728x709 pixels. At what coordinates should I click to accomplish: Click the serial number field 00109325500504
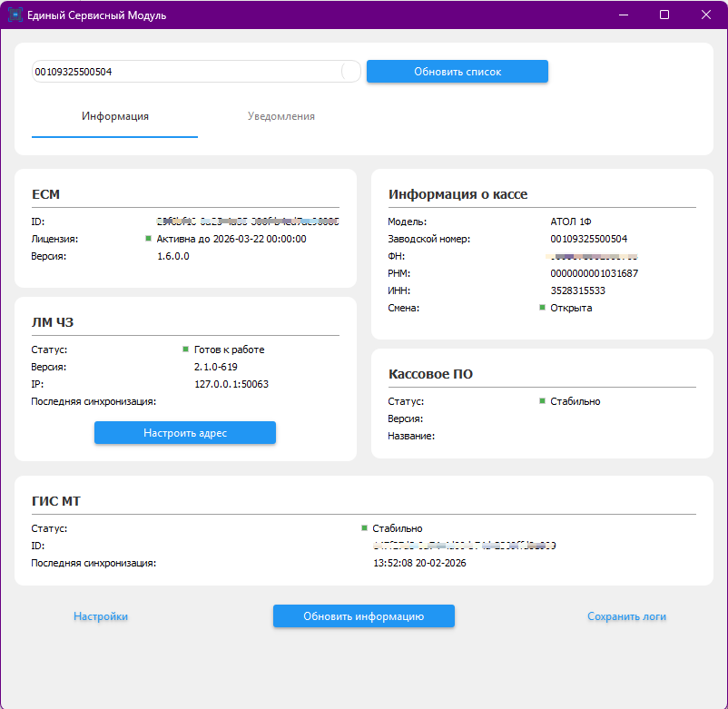point(182,72)
